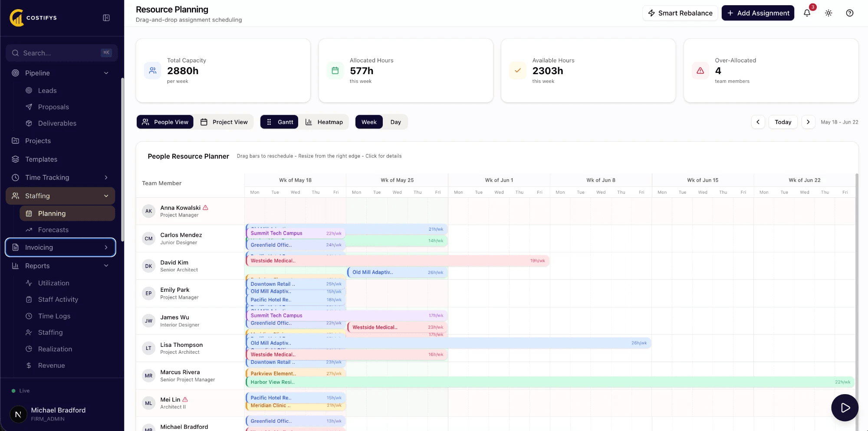Collapse the Staffing section chevron
868x431 pixels.
[x=106, y=196]
